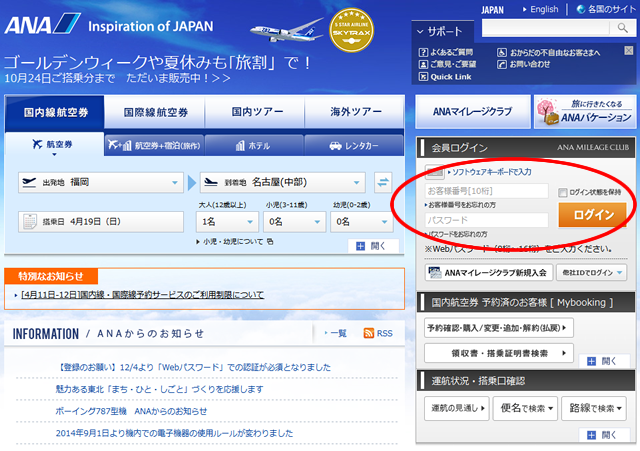This screenshot has width=640, height=451.
Task: Open the 到着地 arrival dropdown
Action: (282, 182)
